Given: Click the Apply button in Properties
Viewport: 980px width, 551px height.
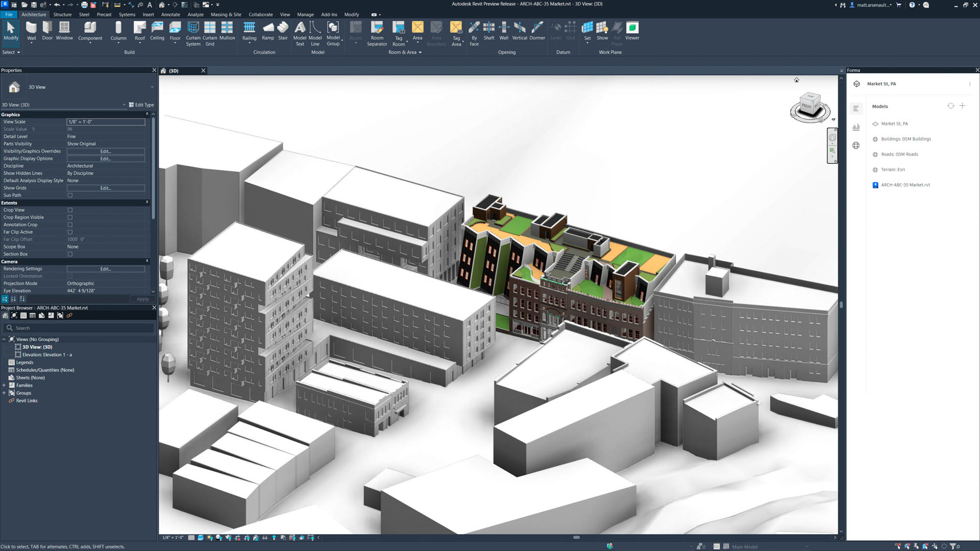Looking at the screenshot, I should (x=142, y=299).
